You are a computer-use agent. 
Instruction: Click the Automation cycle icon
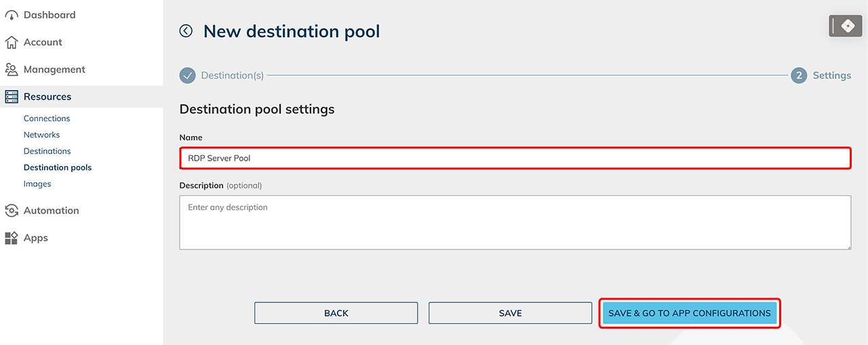tap(12, 211)
